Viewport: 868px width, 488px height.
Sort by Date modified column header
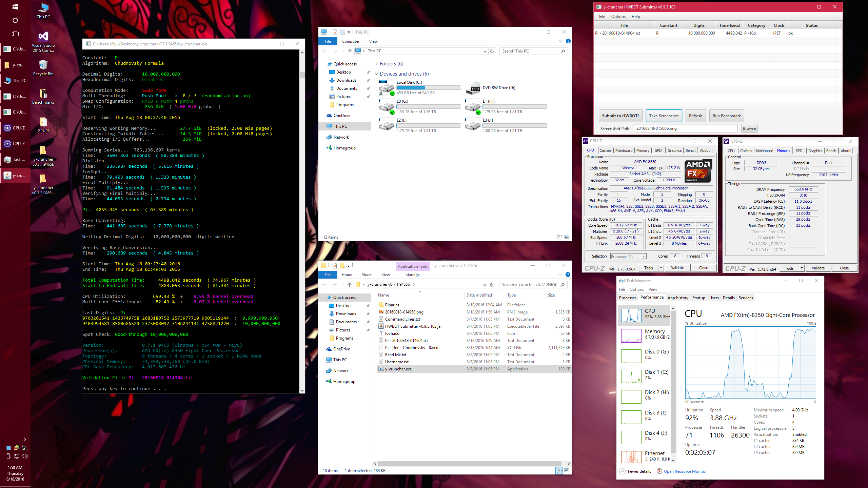click(479, 295)
